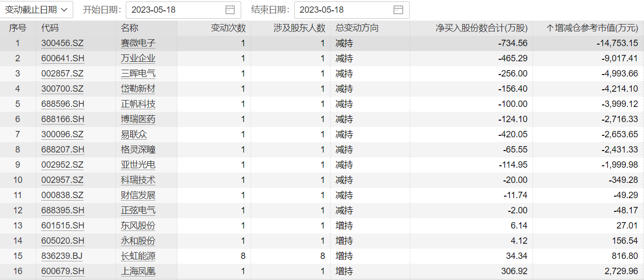Image resolution: width=644 pixels, height=280 pixels.
Task: Open the end date calendar icon
Action: pos(398,10)
